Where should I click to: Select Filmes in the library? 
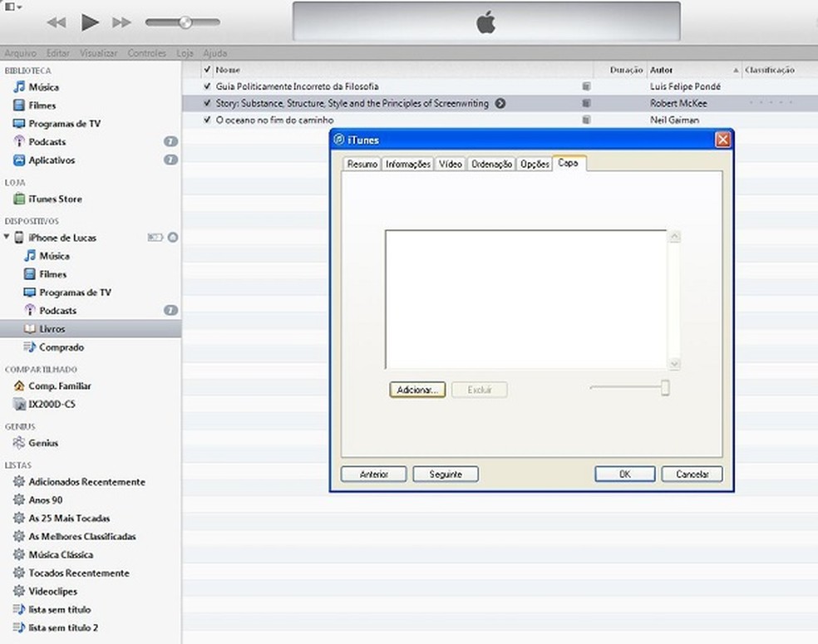pos(47,105)
